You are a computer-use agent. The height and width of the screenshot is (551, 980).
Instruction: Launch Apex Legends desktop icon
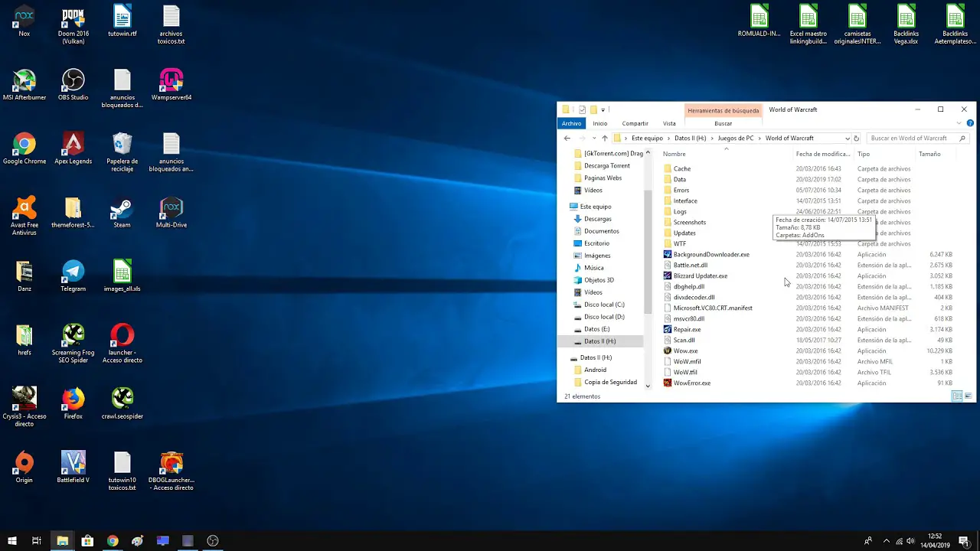73,149
